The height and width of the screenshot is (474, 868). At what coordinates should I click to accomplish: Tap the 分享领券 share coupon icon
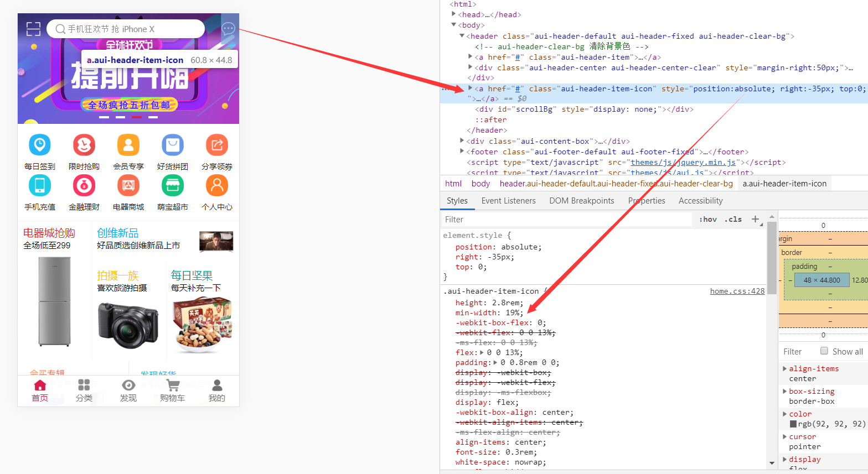tap(217, 145)
